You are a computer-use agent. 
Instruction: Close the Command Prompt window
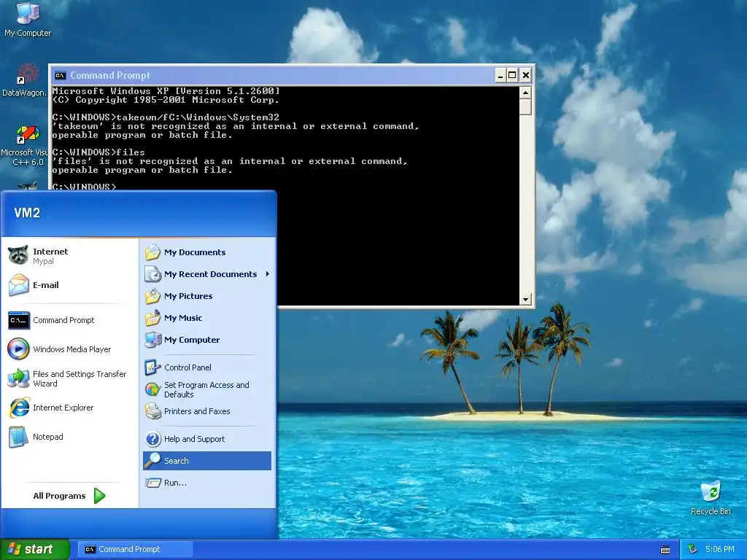point(525,75)
